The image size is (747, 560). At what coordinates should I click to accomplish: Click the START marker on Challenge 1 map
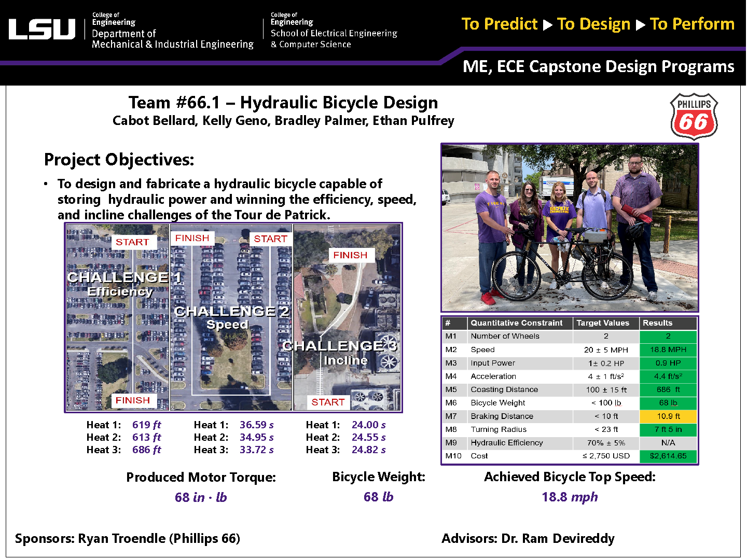click(133, 242)
